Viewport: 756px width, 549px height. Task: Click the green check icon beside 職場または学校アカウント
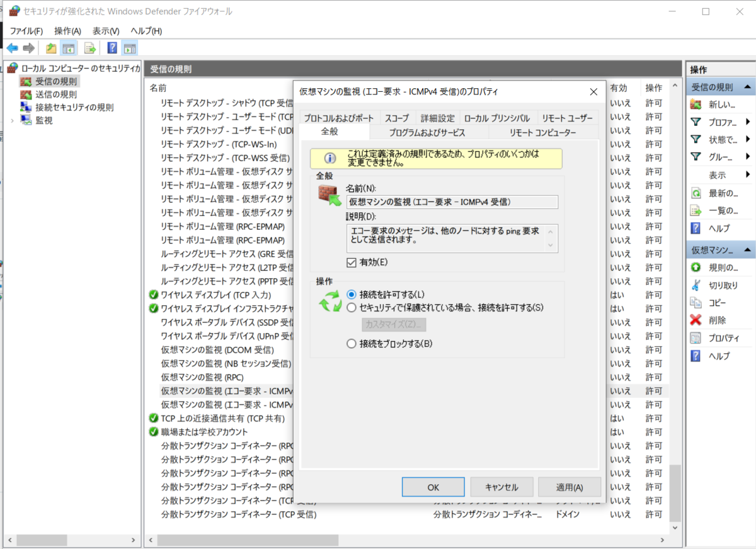(154, 432)
